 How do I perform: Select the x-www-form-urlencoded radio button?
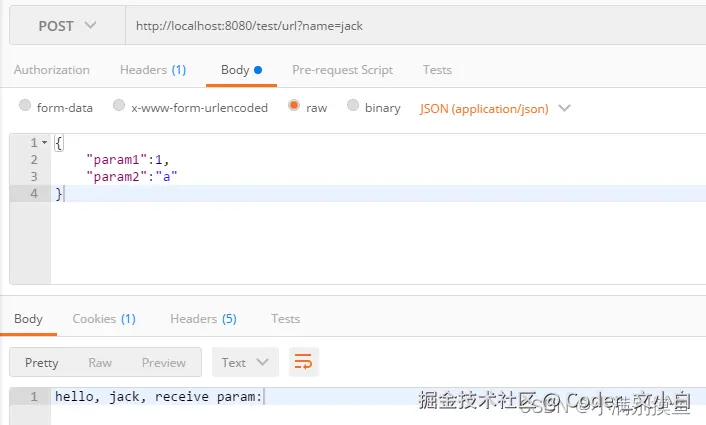[x=119, y=105]
